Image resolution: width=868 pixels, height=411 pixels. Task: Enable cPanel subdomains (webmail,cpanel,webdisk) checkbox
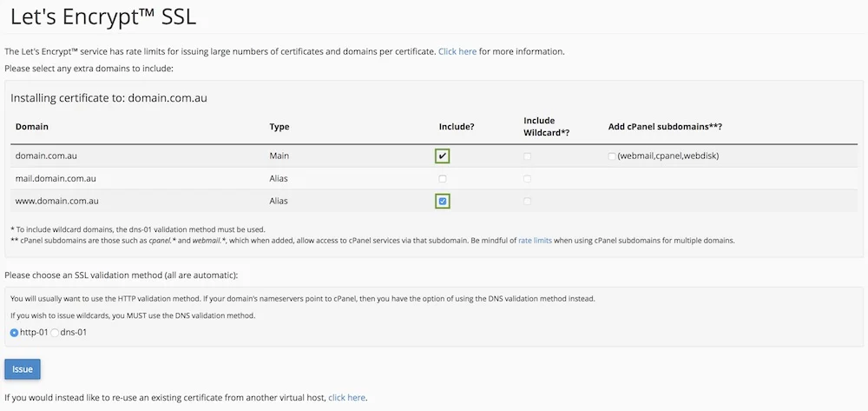pos(612,156)
